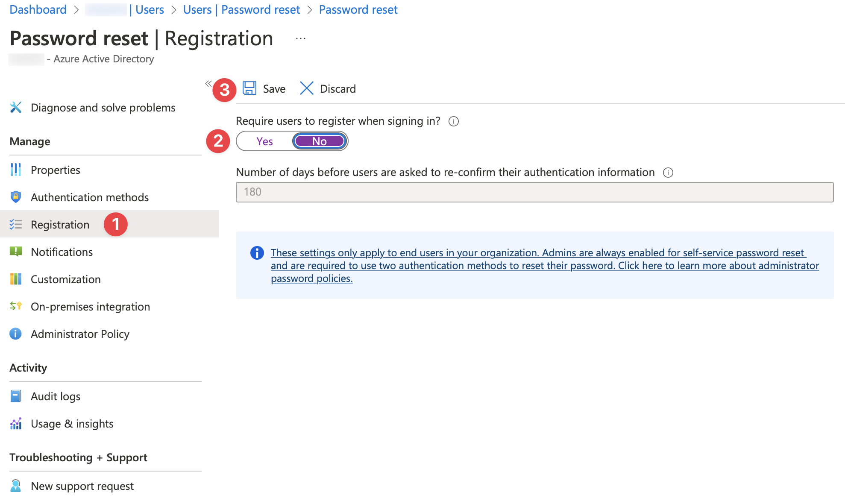Viewport: 845px width, 504px height.
Task: Click info icon next to number of days label
Action: point(668,173)
